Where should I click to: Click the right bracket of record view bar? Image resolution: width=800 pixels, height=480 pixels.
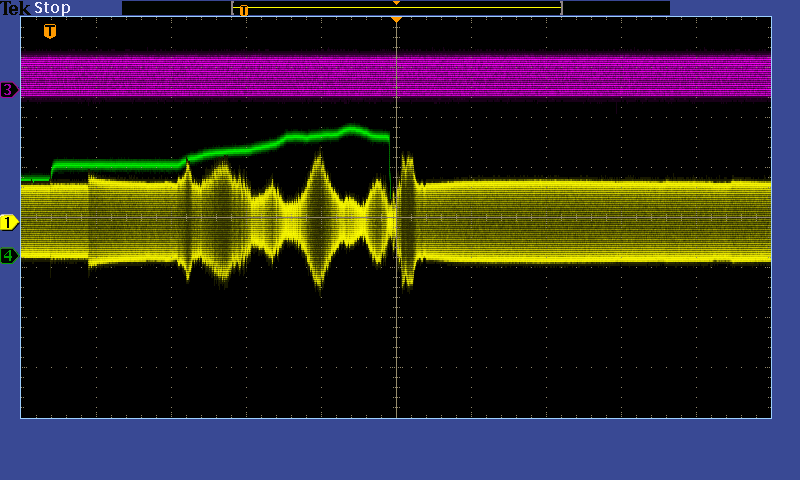point(561,8)
